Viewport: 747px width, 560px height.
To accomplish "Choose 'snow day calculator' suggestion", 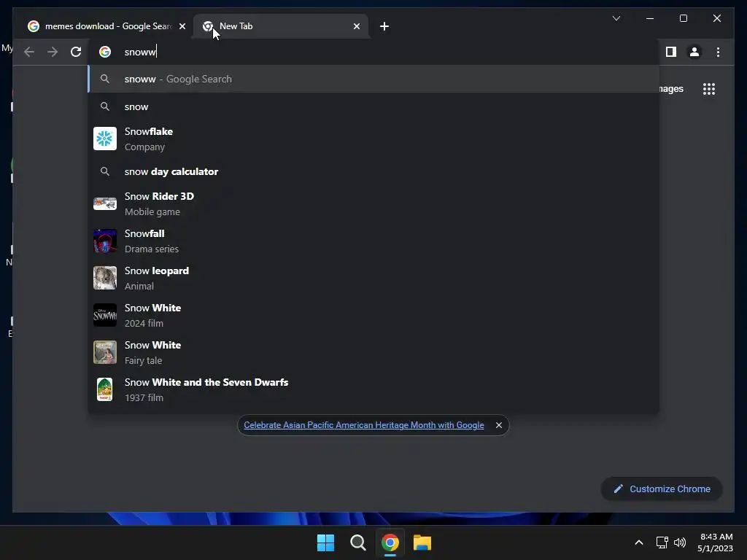I will pyautogui.click(x=373, y=171).
